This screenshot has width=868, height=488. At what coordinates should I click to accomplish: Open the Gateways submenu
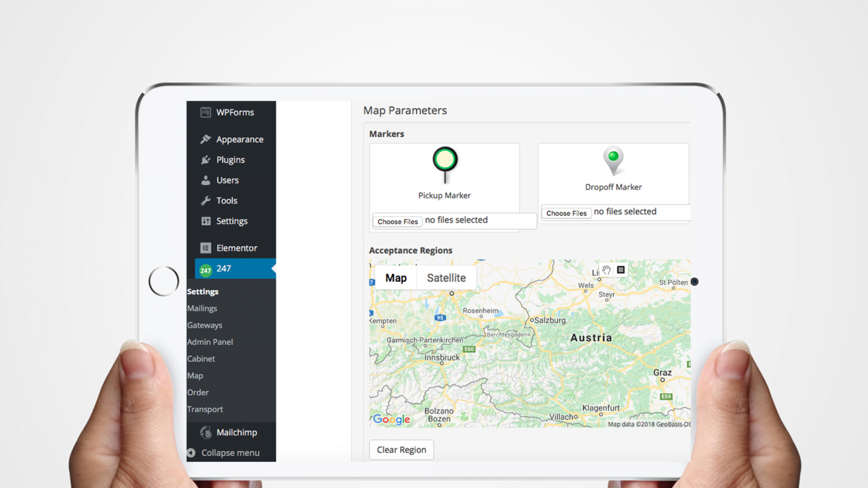(205, 325)
